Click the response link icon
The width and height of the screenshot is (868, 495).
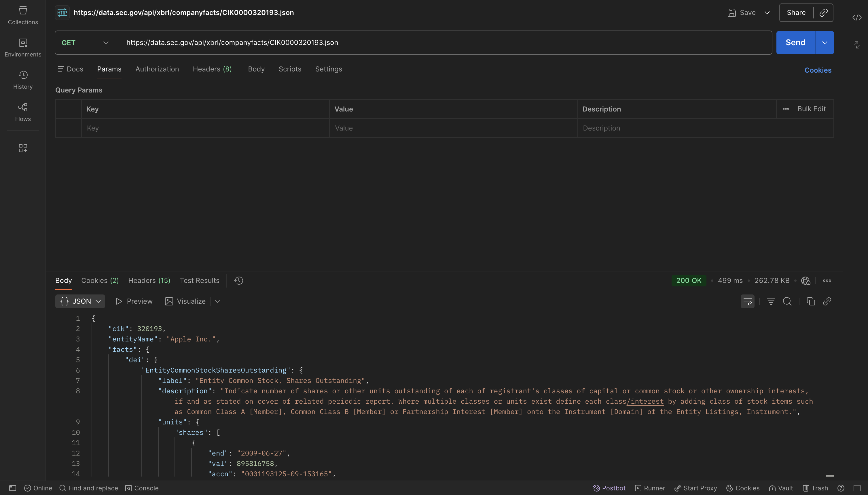pos(827,301)
